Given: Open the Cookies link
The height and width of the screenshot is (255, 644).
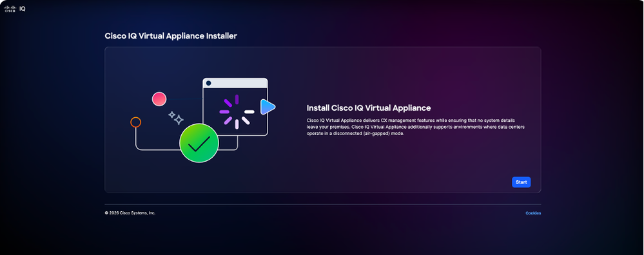Looking at the screenshot, I should click(x=533, y=213).
